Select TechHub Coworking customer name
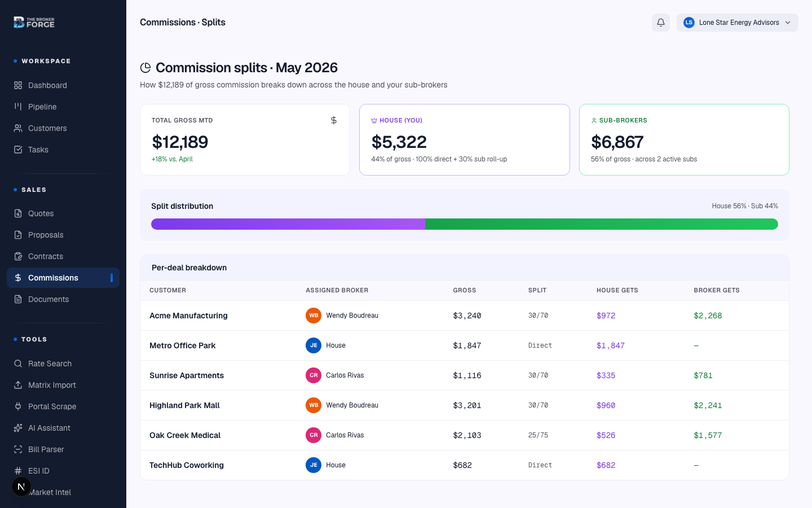812x508 pixels. pyautogui.click(x=187, y=465)
